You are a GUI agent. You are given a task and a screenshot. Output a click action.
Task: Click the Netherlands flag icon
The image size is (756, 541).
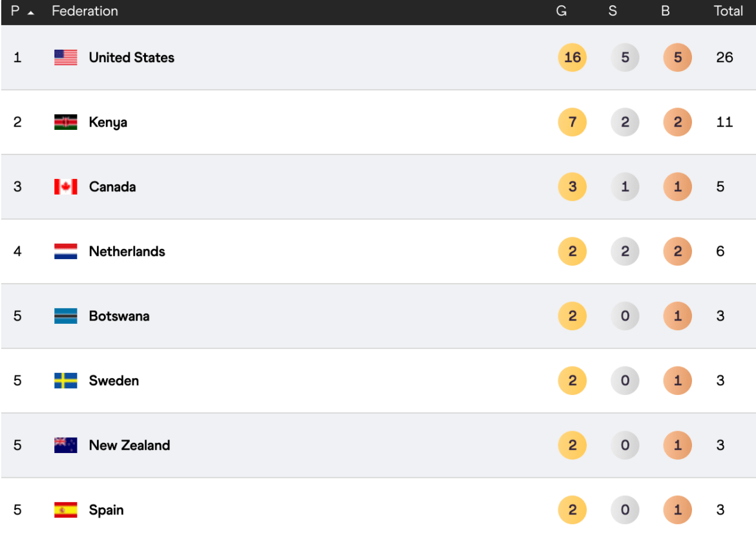tap(65, 251)
